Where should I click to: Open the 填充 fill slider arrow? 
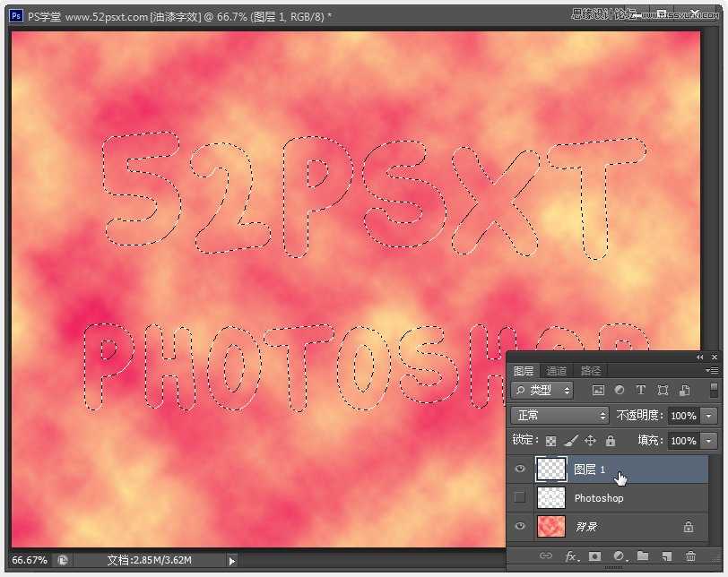pos(709,441)
